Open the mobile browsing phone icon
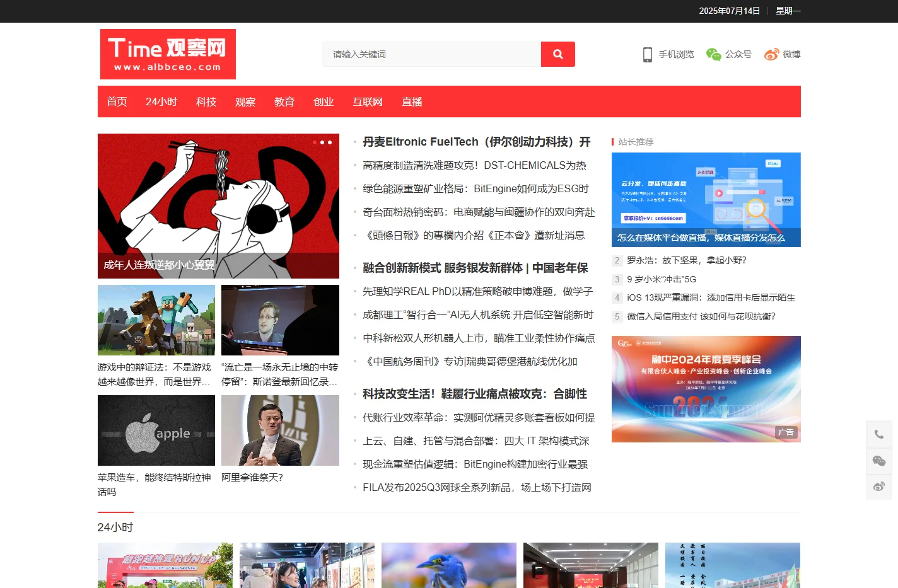898x588 pixels. [648, 55]
